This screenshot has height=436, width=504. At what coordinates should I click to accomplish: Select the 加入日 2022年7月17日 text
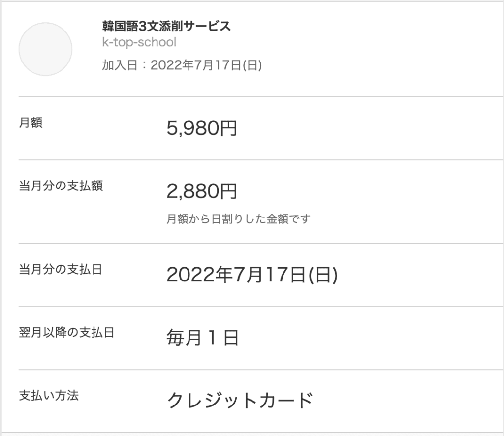point(182,65)
